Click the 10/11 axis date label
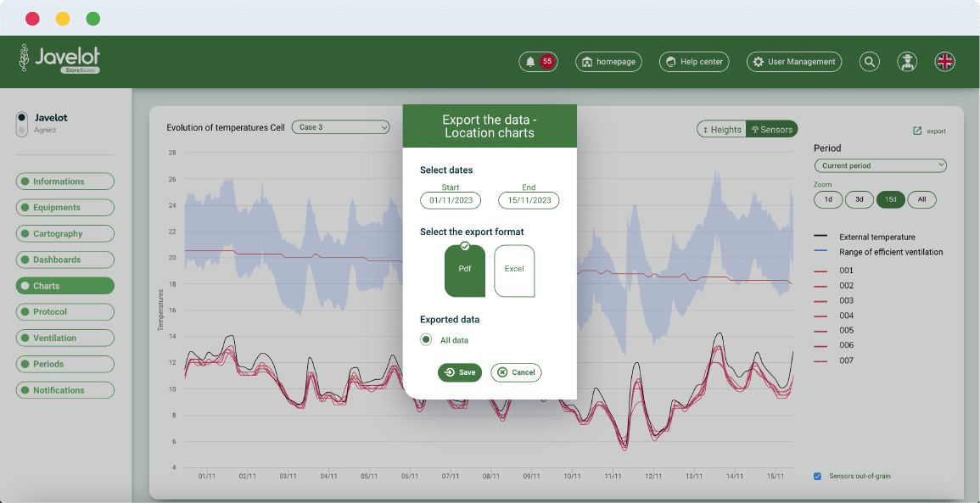The height and width of the screenshot is (503, 980). (572, 476)
